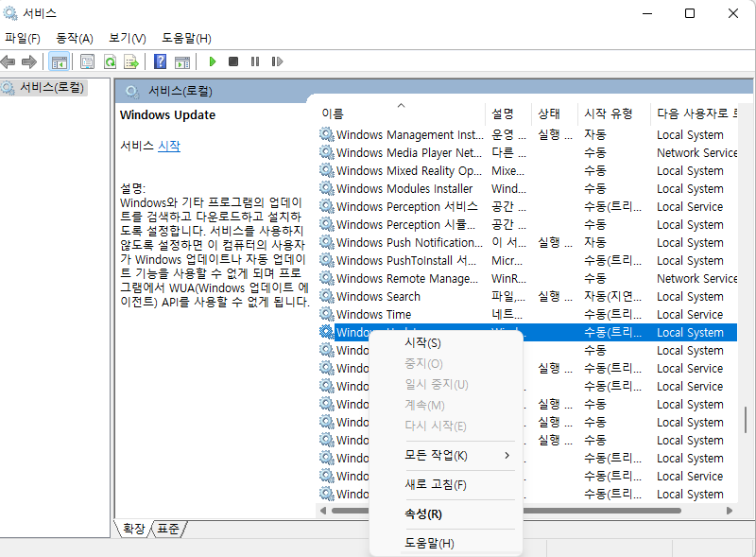Image resolution: width=756 pixels, height=557 pixels.
Task: Click Local Service of Windows Time row
Action: tap(690, 314)
